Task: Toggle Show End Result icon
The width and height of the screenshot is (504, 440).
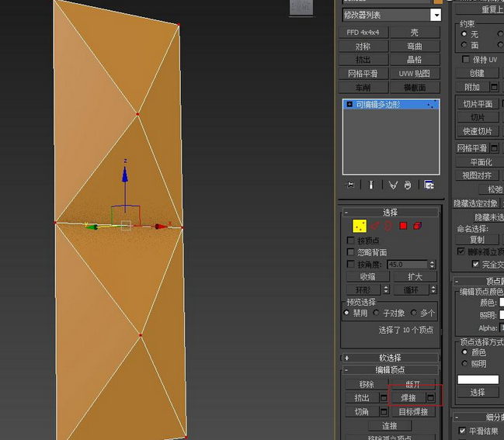Action: point(371,185)
